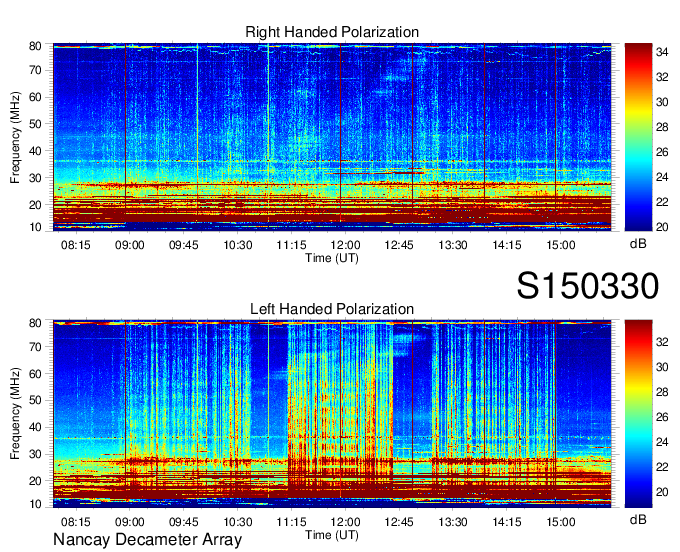
Task: Click 10:30 time tick under Right Handed plot
Action: [238, 245]
